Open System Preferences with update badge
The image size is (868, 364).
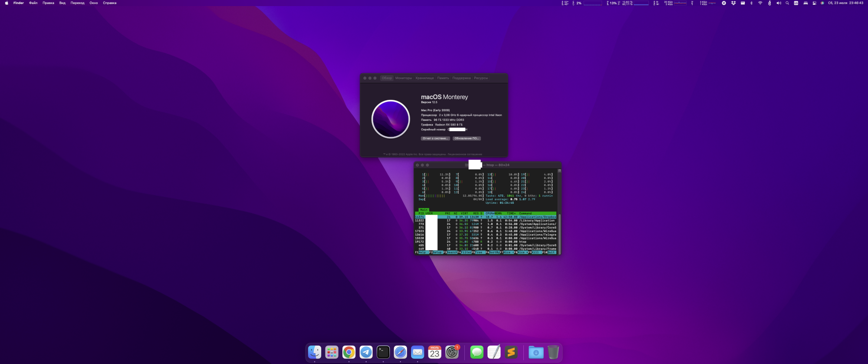click(452, 352)
